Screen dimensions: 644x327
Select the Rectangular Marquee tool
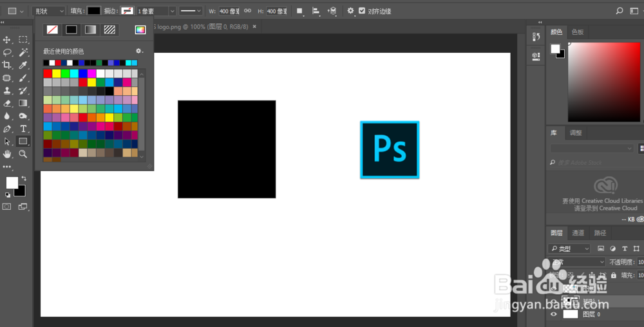pyautogui.click(x=23, y=40)
